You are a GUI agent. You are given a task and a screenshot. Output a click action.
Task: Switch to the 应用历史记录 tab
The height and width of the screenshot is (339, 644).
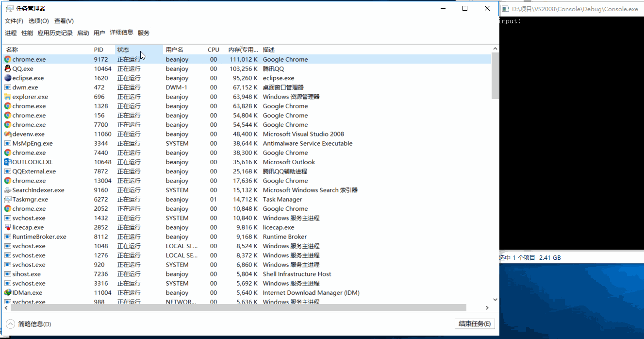55,33
